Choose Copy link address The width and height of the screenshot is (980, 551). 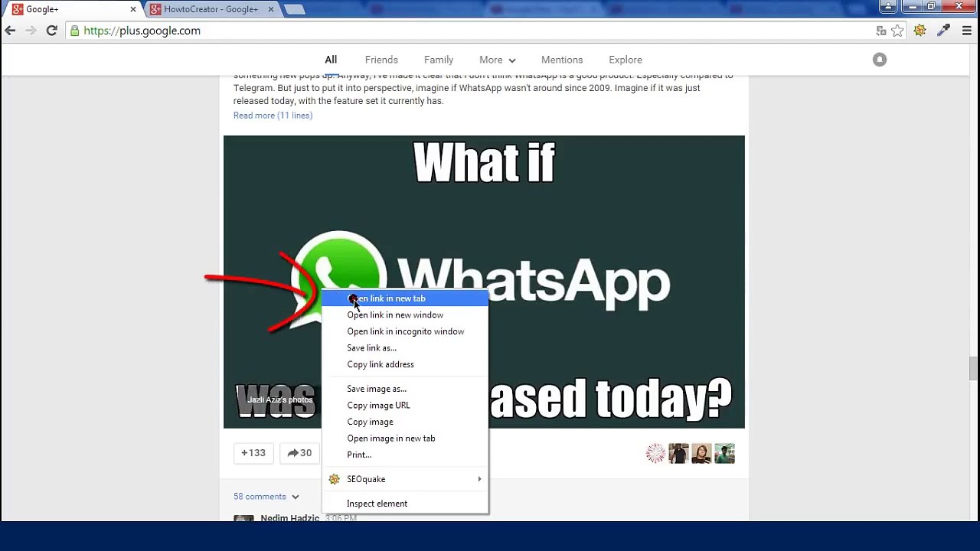405,364
